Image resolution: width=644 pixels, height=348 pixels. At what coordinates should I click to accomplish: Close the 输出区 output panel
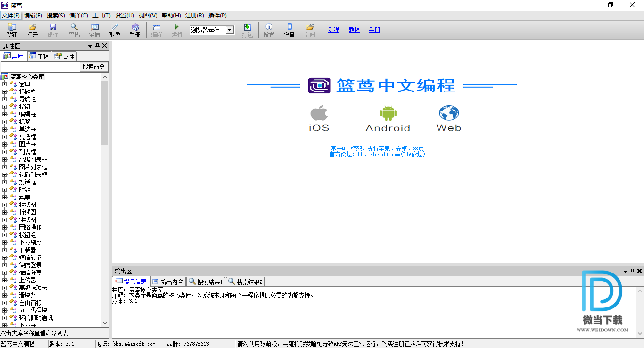[x=640, y=271]
